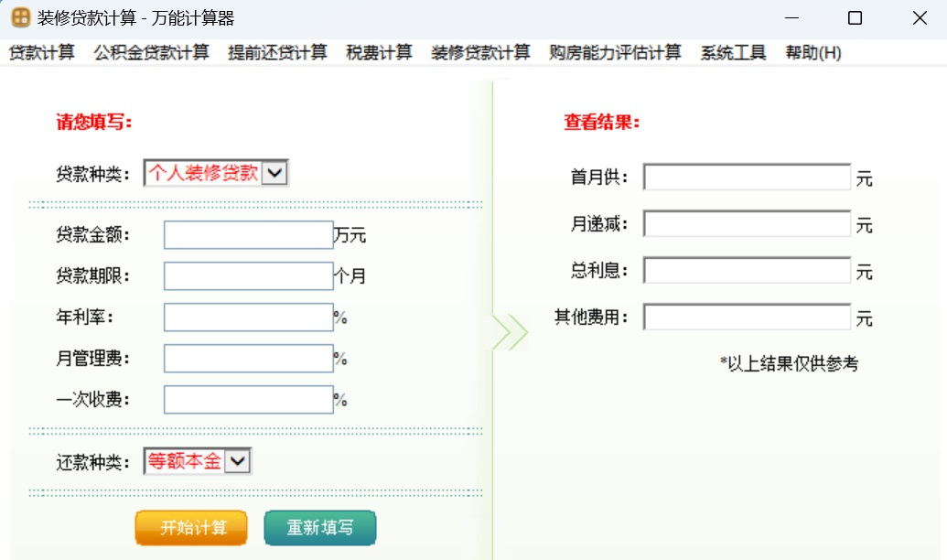This screenshot has height=560, width=947.
Task: Select the 提前还贷计算 menu item
Action: click(277, 53)
